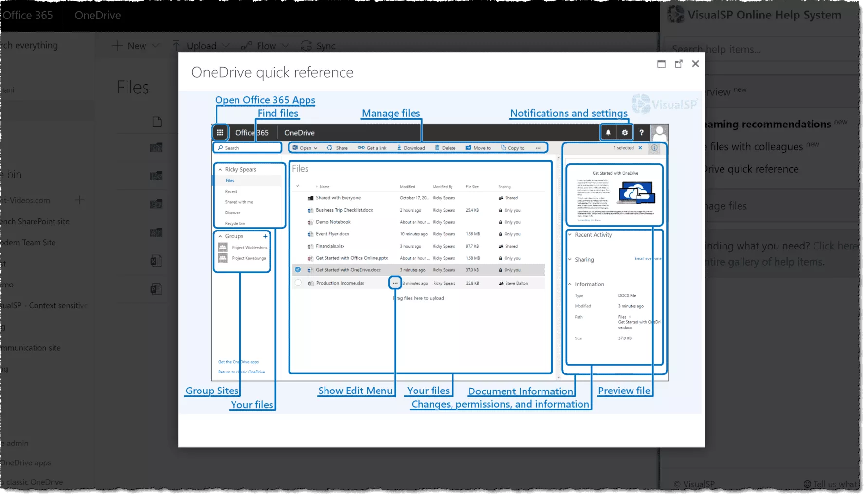Collapse the Information section

[570, 284]
